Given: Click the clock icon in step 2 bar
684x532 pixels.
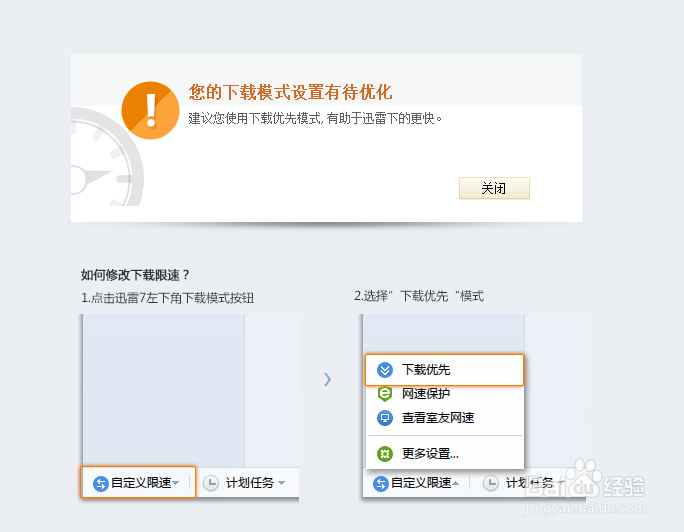Looking at the screenshot, I should (x=491, y=483).
